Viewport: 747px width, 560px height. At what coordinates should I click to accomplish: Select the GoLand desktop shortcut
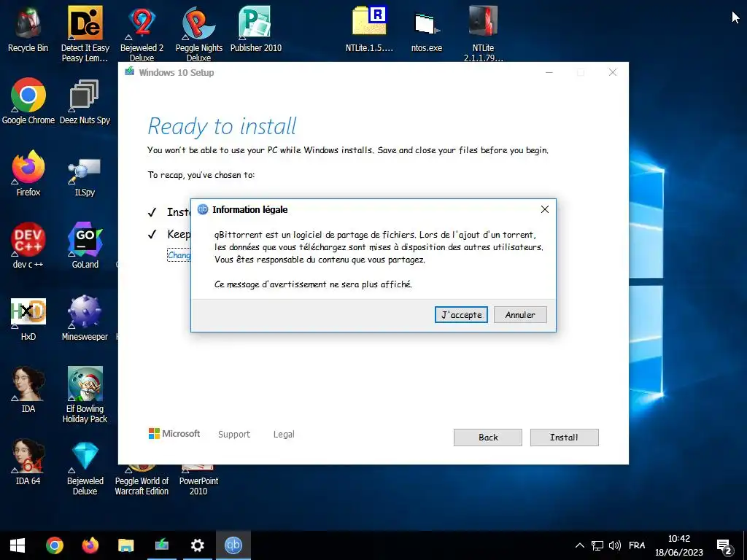[x=85, y=246]
